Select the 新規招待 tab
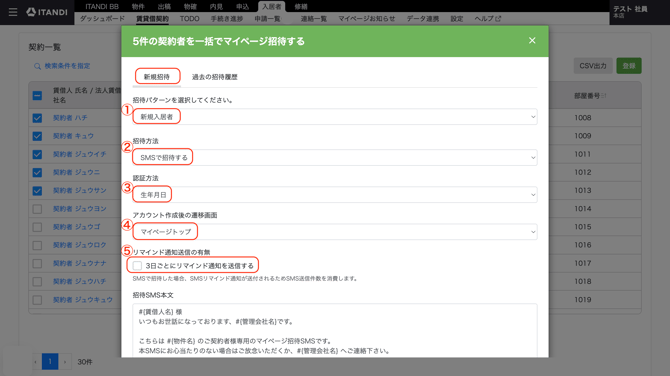This screenshot has height=376, width=670. (x=157, y=77)
